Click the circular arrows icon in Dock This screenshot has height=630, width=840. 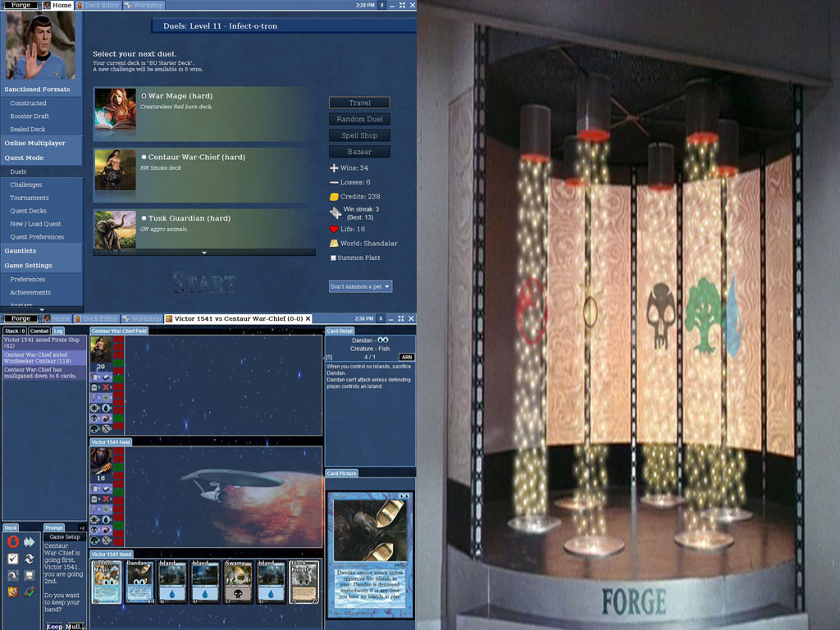29,559
